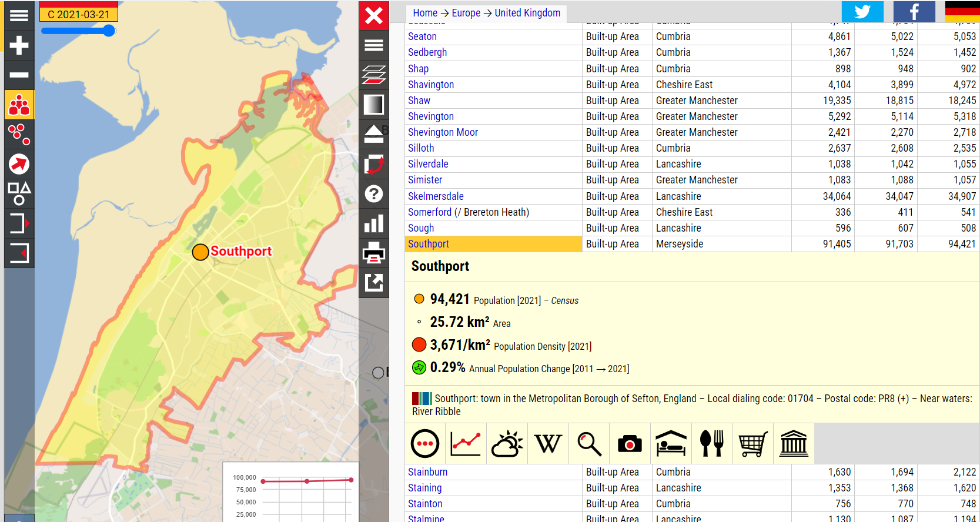Viewport: 980px width, 522px height.
Task: Open the population line chart icon
Action: pyautogui.click(x=466, y=444)
